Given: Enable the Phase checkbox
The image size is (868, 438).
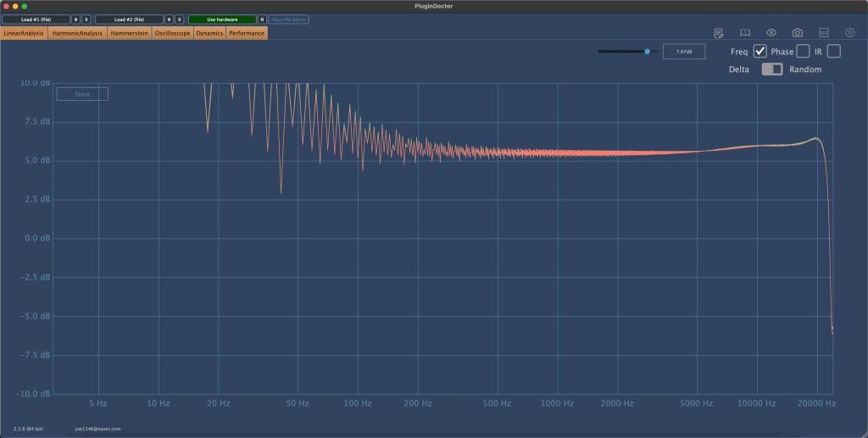Looking at the screenshot, I should coord(803,52).
